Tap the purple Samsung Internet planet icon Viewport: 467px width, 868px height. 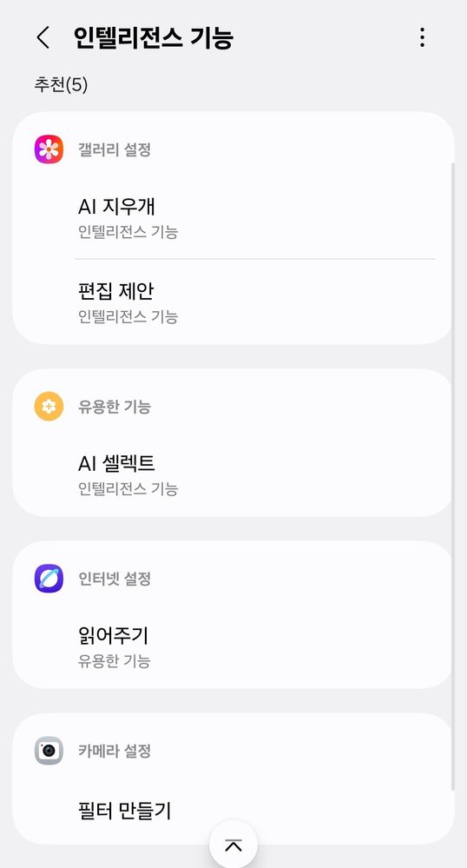[x=49, y=579]
